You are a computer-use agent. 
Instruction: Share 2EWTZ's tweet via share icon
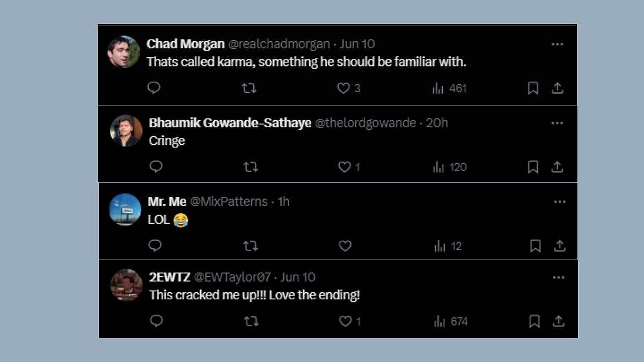point(559,321)
